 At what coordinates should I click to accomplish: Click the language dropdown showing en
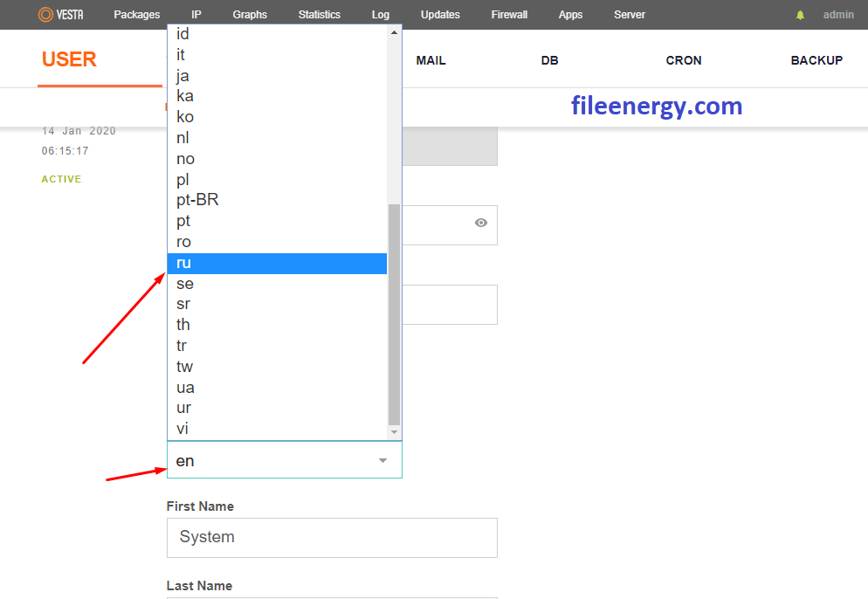(285, 460)
